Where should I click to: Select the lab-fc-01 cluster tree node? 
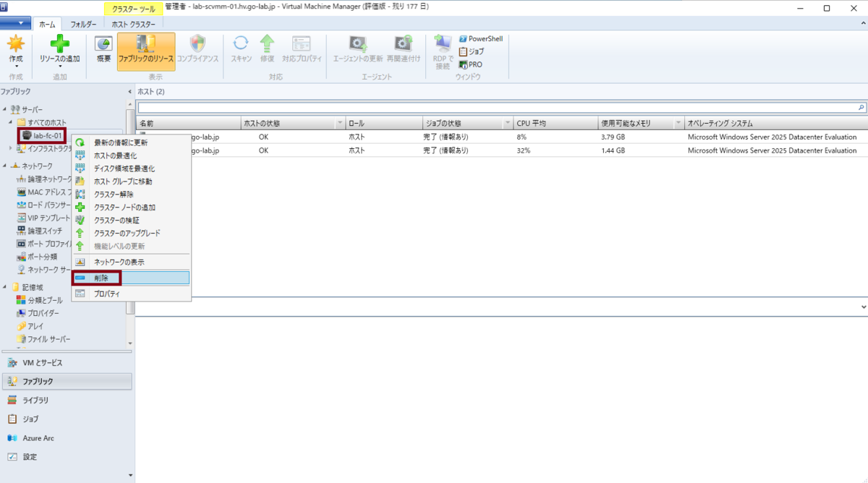pos(43,135)
